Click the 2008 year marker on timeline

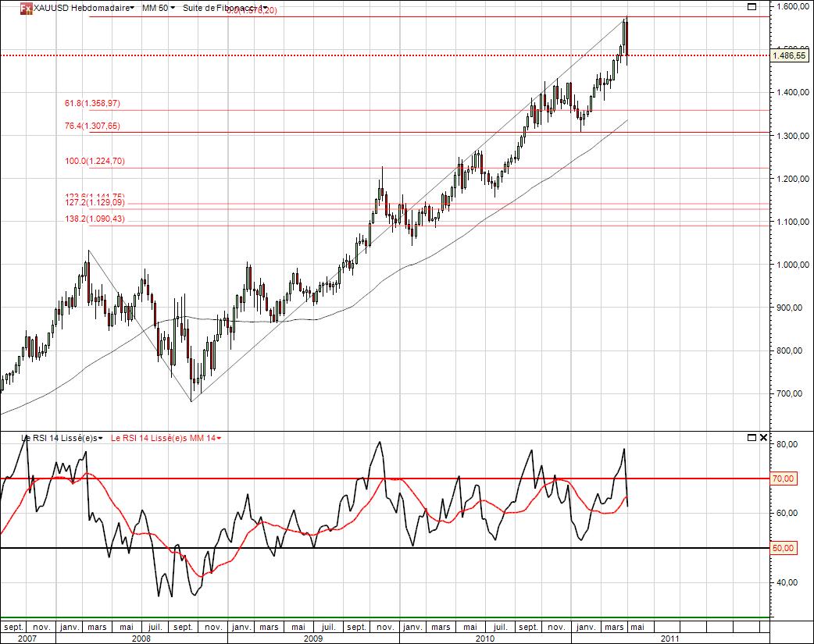coord(141,638)
